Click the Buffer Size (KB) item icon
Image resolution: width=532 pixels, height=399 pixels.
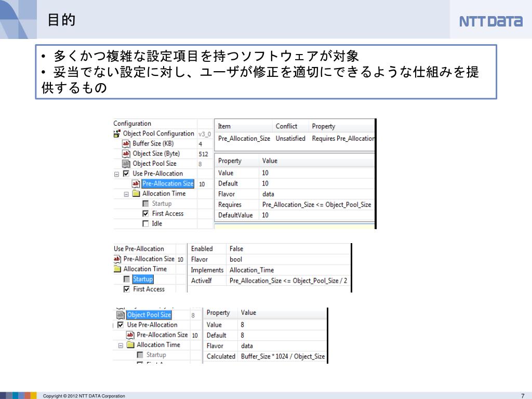tap(126, 143)
